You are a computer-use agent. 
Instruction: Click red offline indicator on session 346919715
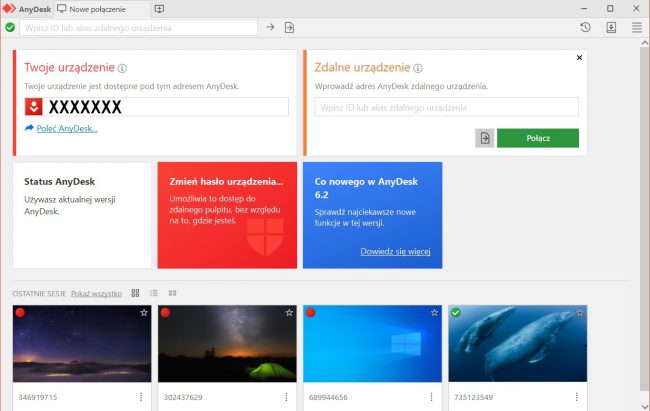[x=20, y=312]
